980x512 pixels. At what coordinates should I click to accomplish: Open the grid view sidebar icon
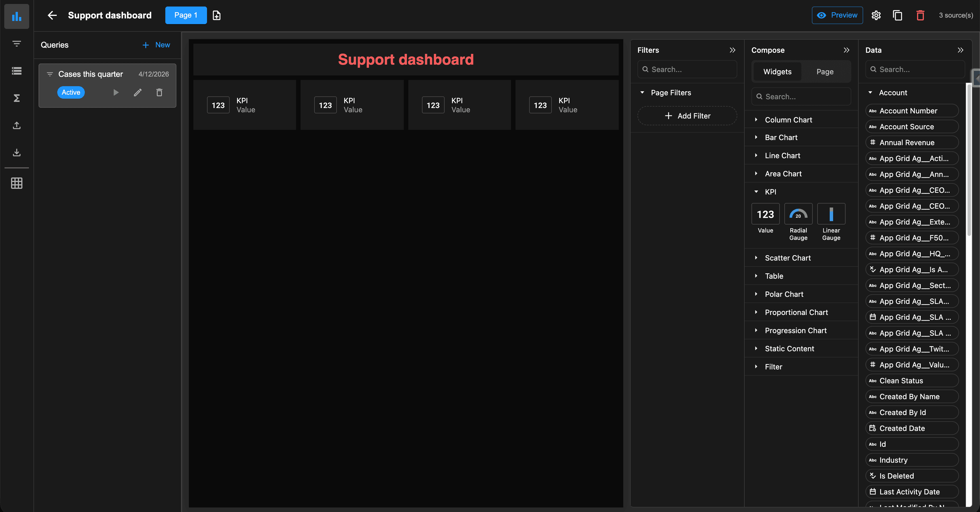tap(16, 183)
